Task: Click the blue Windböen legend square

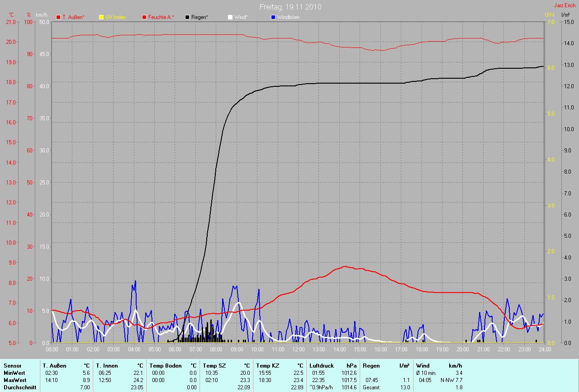Action: pyautogui.click(x=273, y=17)
